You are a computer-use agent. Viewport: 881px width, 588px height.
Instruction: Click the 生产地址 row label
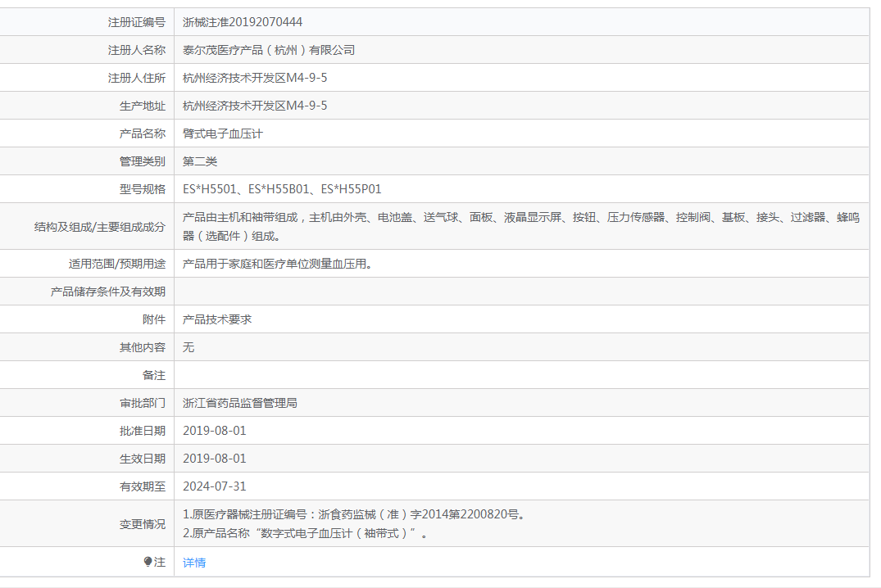click(142, 106)
